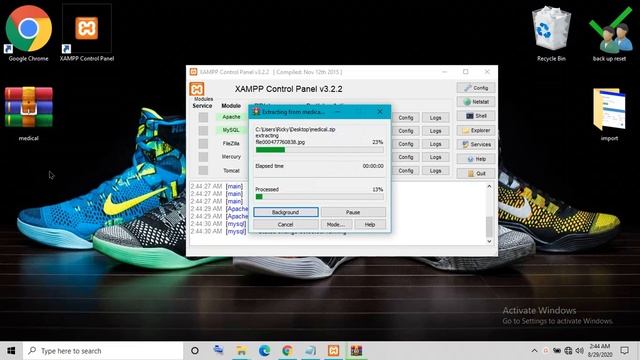The width and height of the screenshot is (640, 360).
Task: Open Logs for the MySQL row
Action: (x=436, y=131)
